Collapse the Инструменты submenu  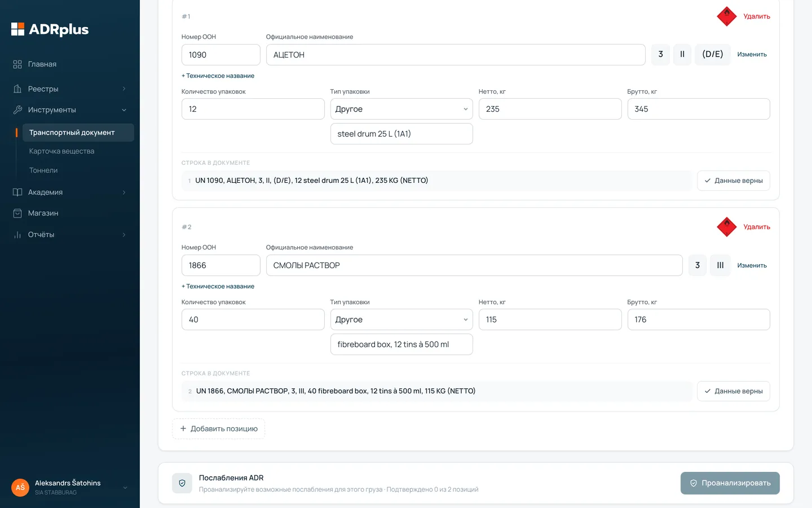click(x=124, y=110)
